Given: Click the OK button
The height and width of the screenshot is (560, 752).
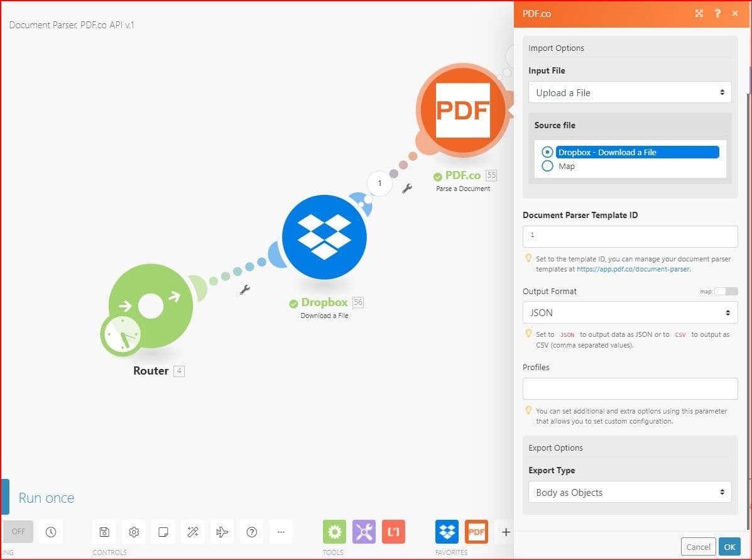Looking at the screenshot, I should point(729,547).
